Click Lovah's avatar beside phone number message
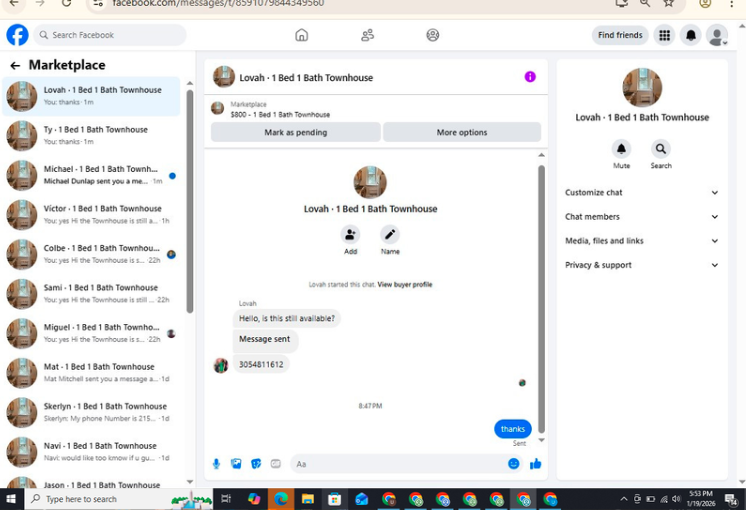746x510 pixels. tap(220, 365)
